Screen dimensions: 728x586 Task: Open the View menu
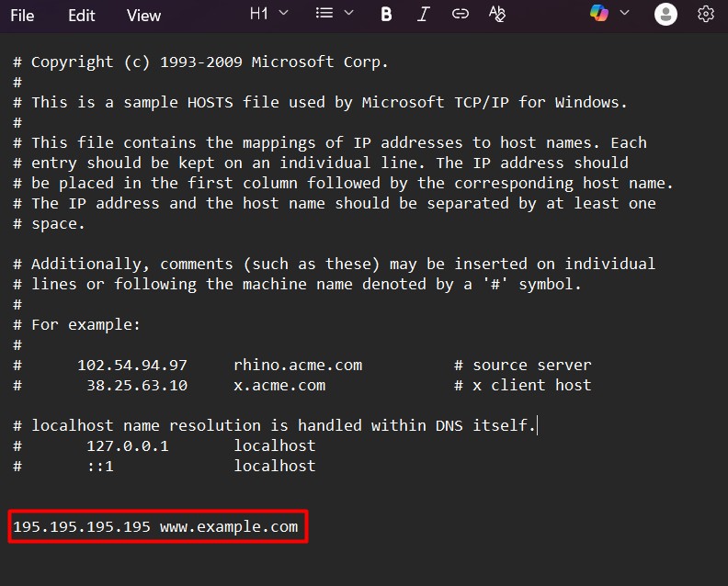tap(143, 16)
